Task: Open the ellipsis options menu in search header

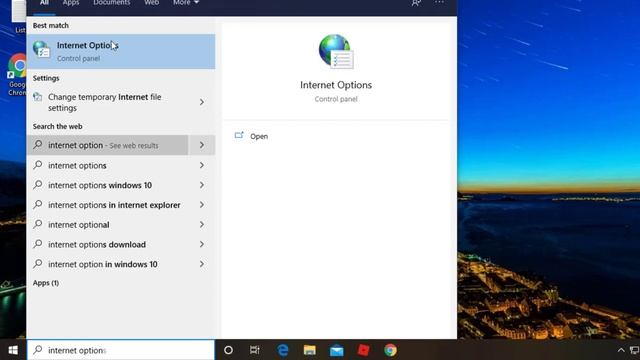Action: click(439, 3)
